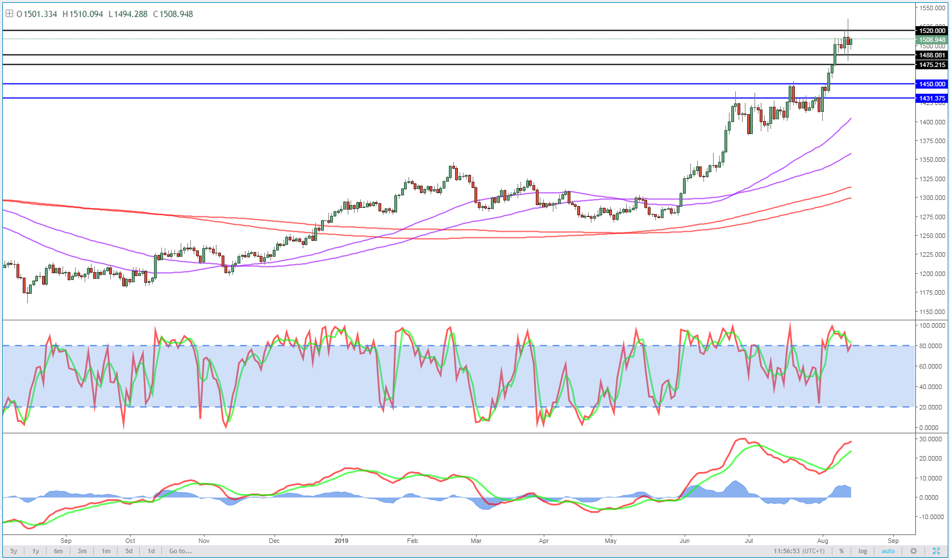Click the Oct label on time axis

130,541
